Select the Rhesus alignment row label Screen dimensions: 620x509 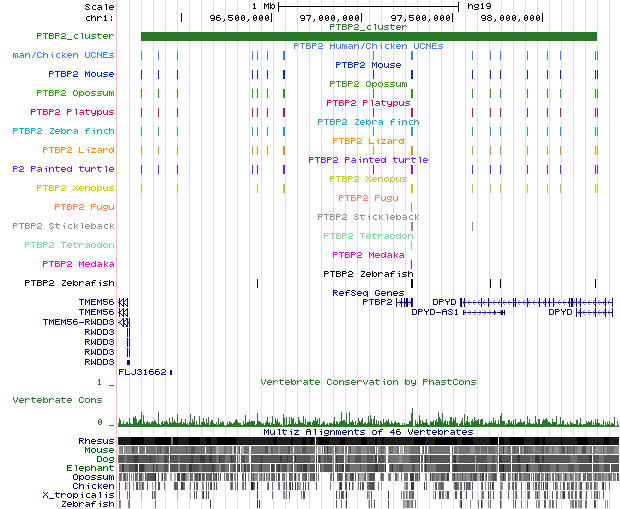click(x=96, y=441)
